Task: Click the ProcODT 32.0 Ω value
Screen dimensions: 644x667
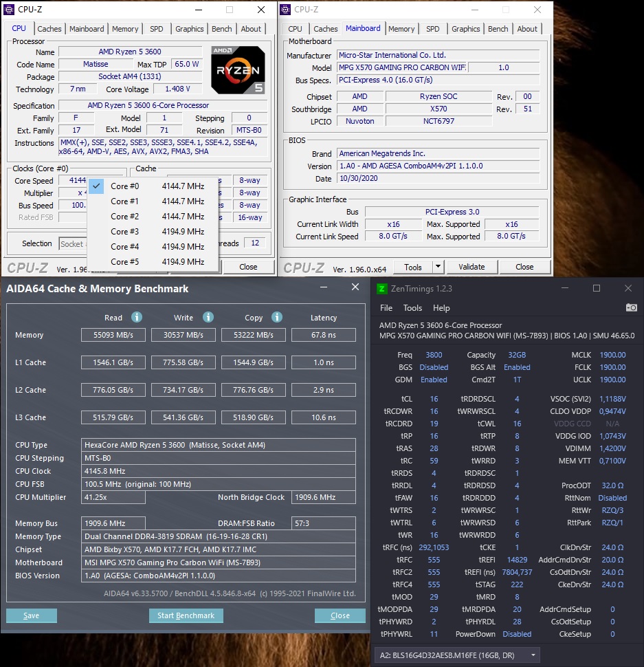Action: pos(612,485)
